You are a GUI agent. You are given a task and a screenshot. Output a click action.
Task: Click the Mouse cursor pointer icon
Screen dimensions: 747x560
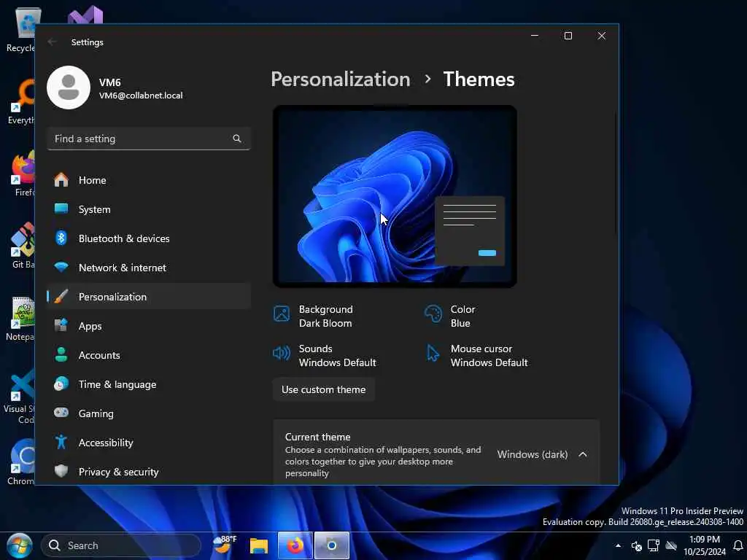pyautogui.click(x=433, y=353)
